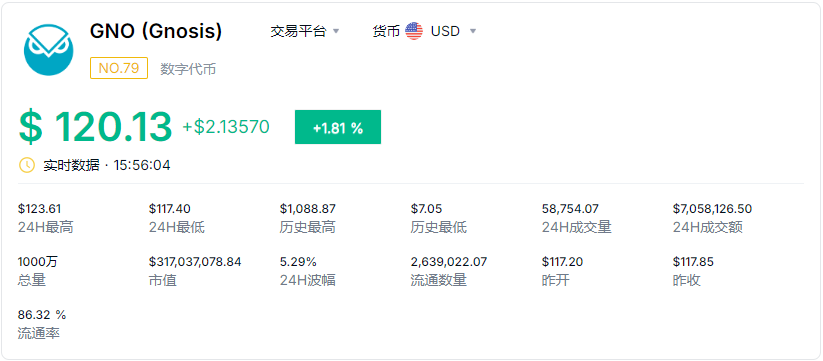Click the 历史最高 value $1,088.87
823x361 pixels.
(x=308, y=209)
